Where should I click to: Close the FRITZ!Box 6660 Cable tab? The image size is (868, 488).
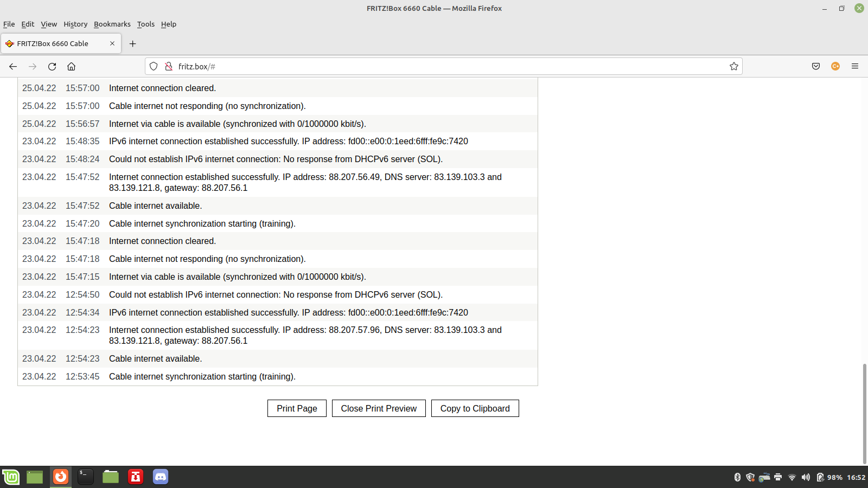112,43
